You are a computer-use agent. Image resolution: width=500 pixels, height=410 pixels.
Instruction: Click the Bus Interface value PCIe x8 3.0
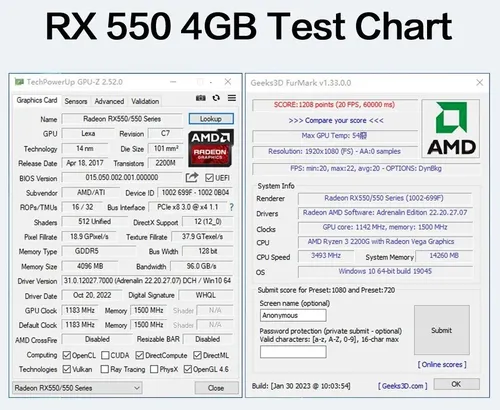(x=188, y=207)
